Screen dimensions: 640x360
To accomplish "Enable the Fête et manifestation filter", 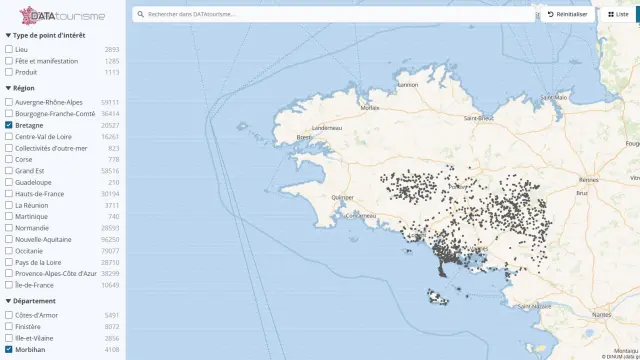I will (x=9, y=61).
